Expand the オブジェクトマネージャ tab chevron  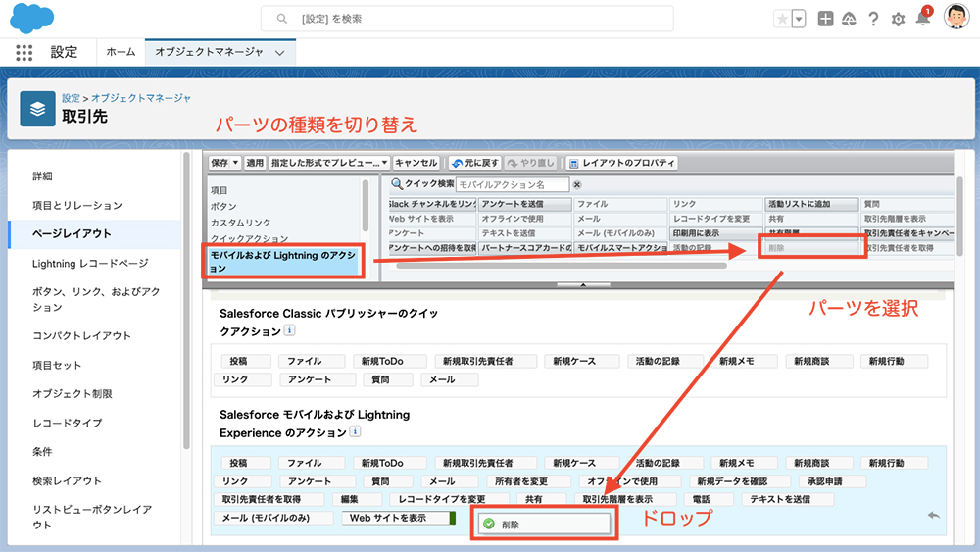point(280,53)
